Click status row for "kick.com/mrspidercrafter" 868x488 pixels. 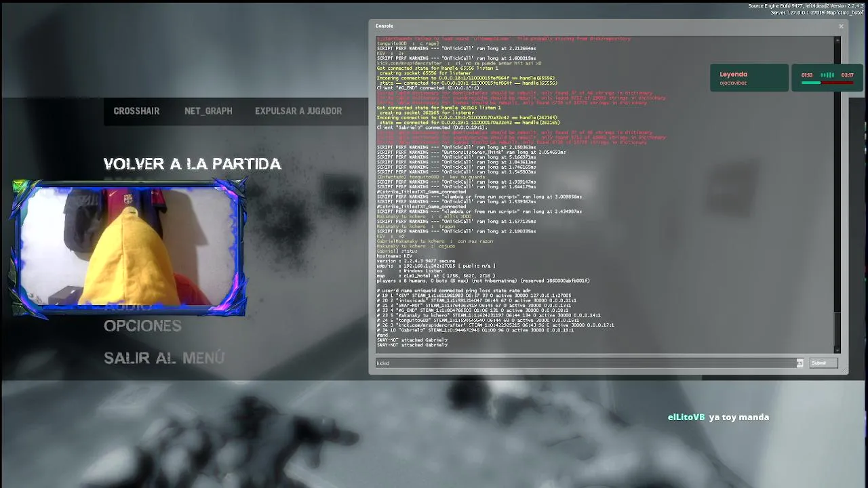[496, 325]
